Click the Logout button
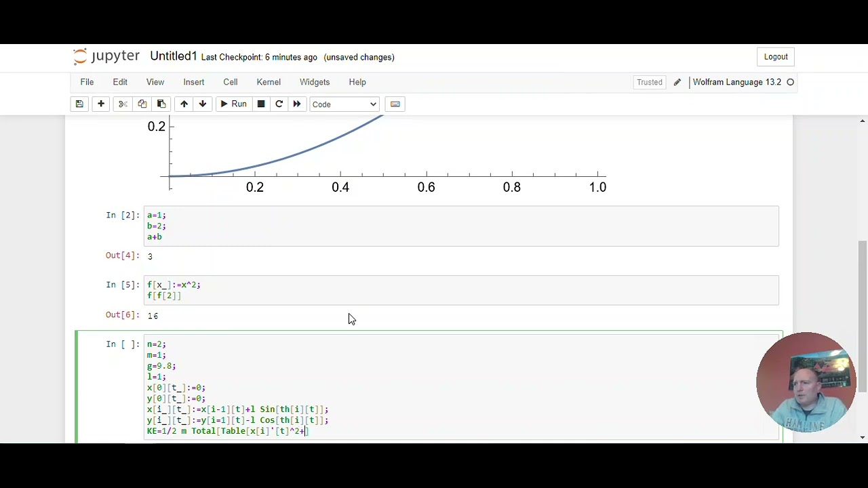The image size is (868, 488). [776, 57]
